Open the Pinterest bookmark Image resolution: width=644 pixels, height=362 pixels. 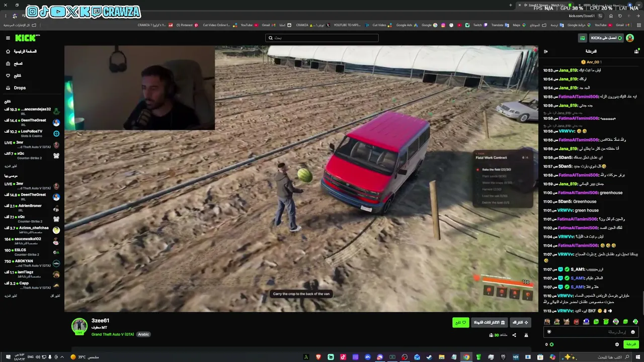point(187,25)
